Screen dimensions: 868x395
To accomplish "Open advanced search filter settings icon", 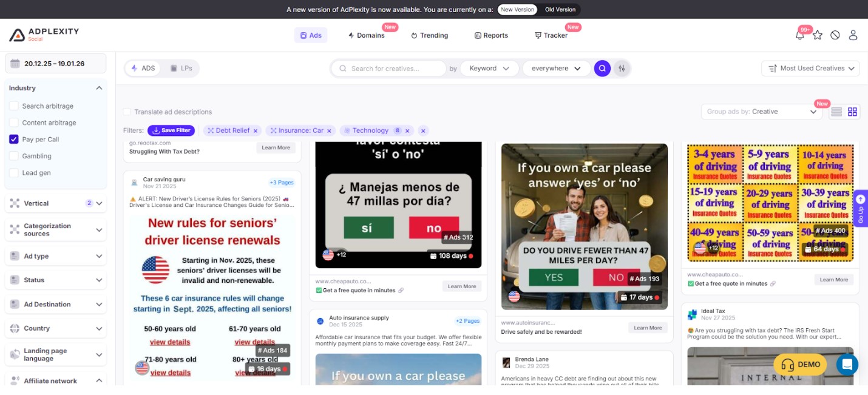I will [x=622, y=69].
